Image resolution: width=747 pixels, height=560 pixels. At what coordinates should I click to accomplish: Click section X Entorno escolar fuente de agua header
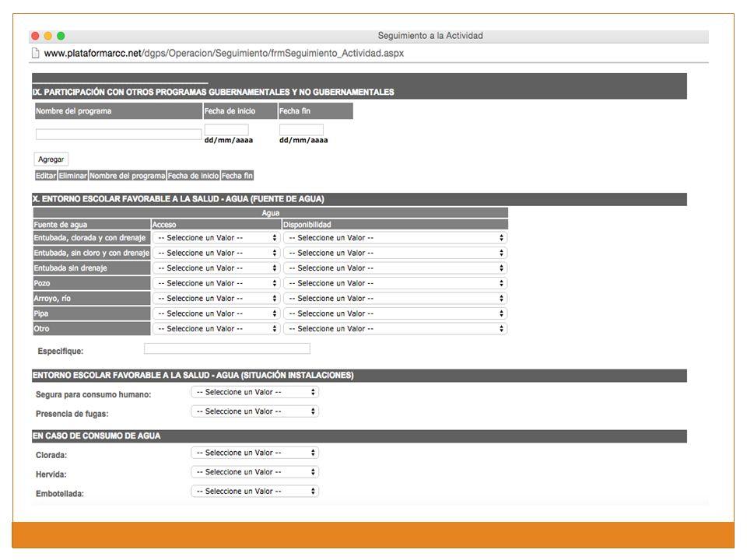[x=359, y=199]
